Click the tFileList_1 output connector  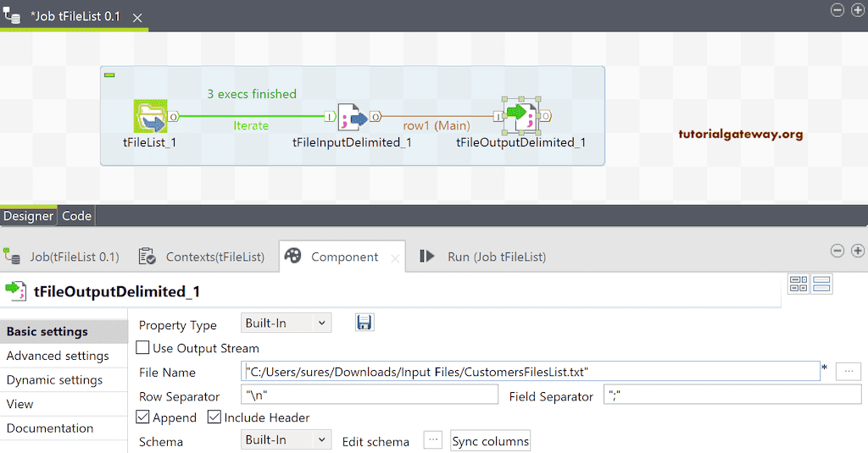point(173,116)
